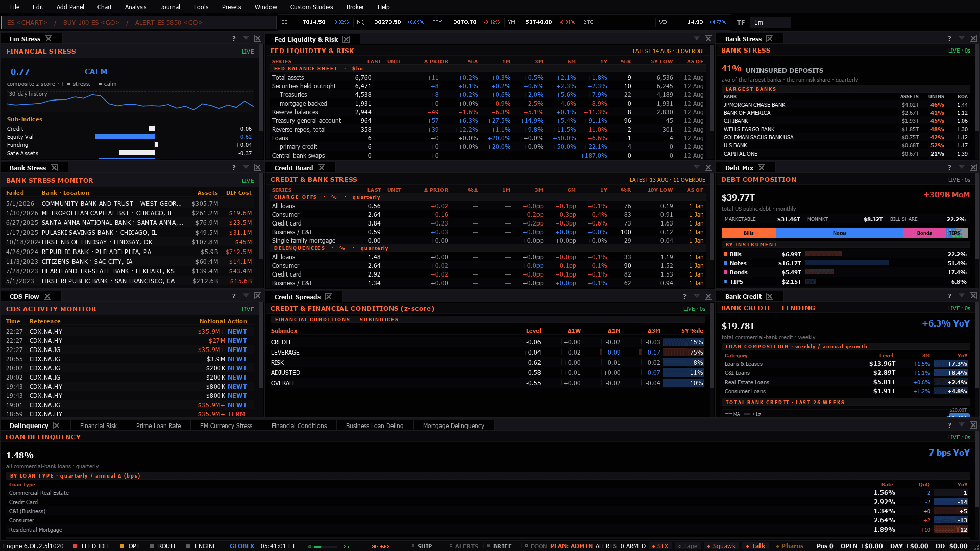Click the ROUTE status indicator

coord(163,546)
